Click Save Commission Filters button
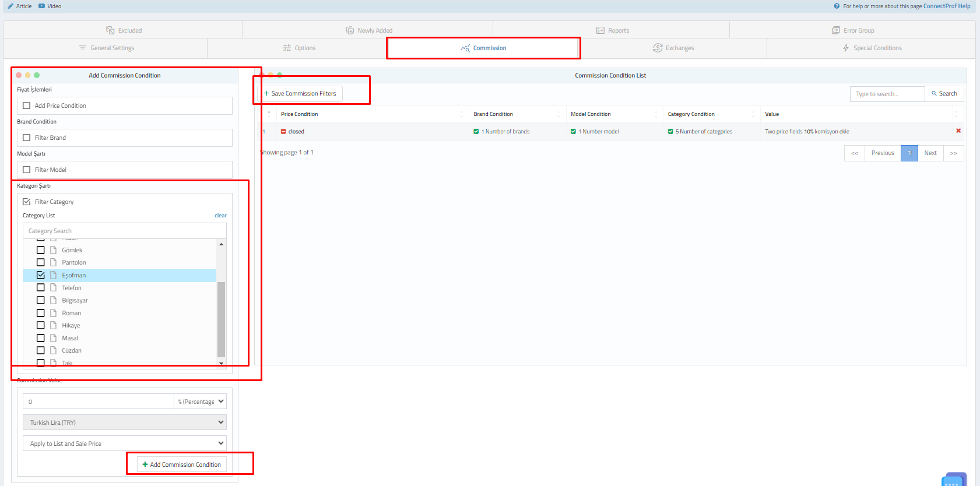The image size is (980, 486). (x=300, y=93)
